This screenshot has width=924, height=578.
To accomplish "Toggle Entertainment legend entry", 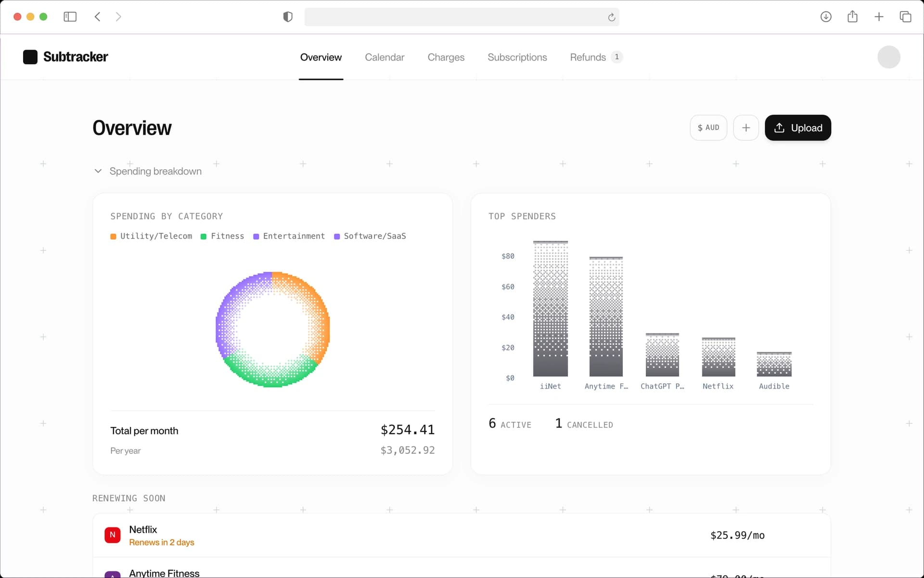I will (x=289, y=236).
